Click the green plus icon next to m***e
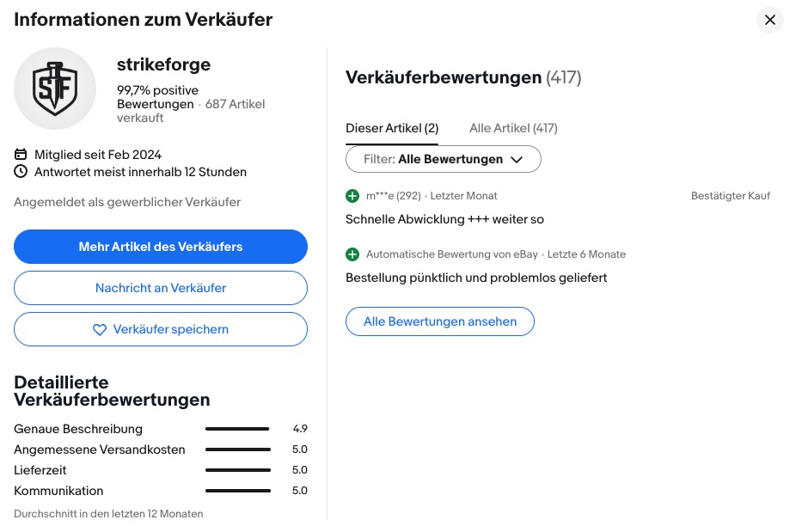The image size is (796, 532). [x=352, y=196]
